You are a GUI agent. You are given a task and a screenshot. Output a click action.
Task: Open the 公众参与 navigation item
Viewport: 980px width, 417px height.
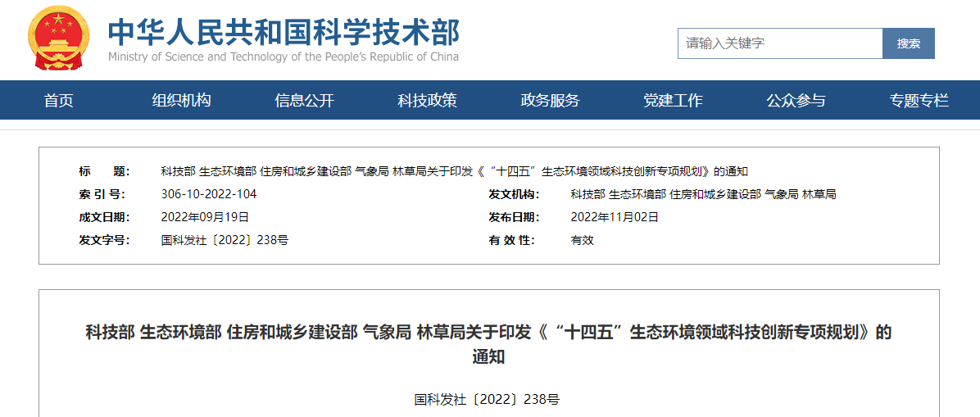[x=796, y=100]
